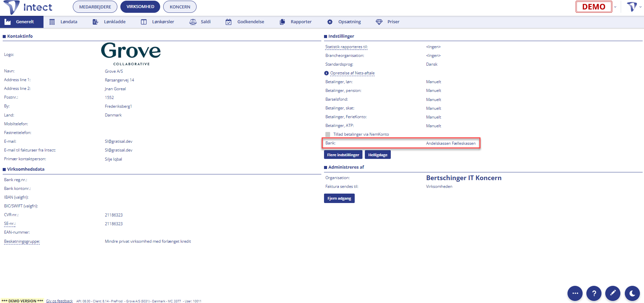Click the Betalinger, ATP value Manuelt
Viewport: 644px width, 303px height.
click(434, 126)
